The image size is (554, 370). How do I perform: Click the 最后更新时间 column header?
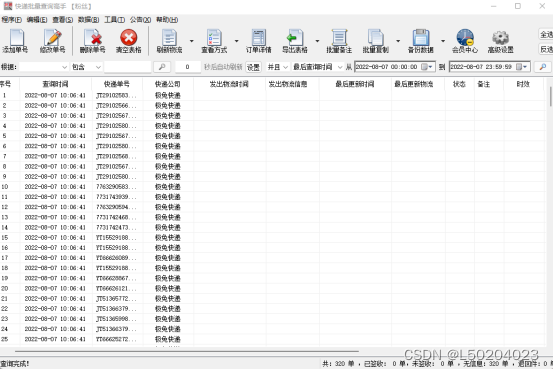(x=355, y=84)
